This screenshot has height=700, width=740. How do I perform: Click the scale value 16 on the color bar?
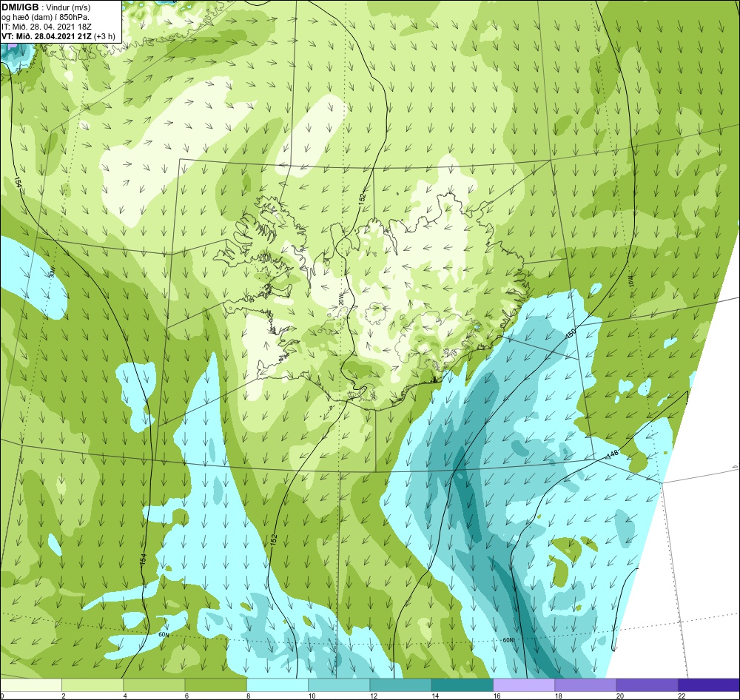tap(497, 696)
